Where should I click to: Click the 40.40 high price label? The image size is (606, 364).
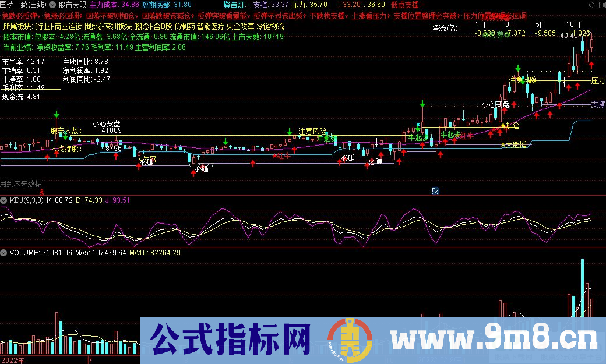[x=569, y=36]
